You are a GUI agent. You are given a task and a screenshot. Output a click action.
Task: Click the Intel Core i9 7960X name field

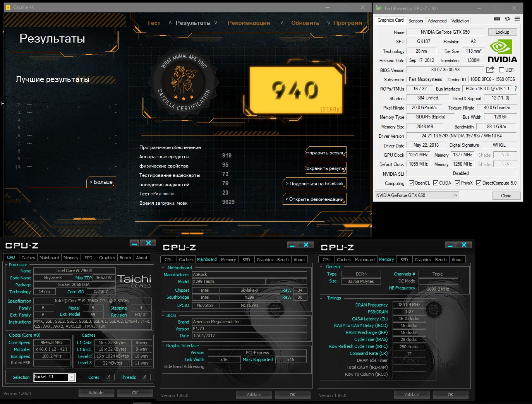point(74,270)
